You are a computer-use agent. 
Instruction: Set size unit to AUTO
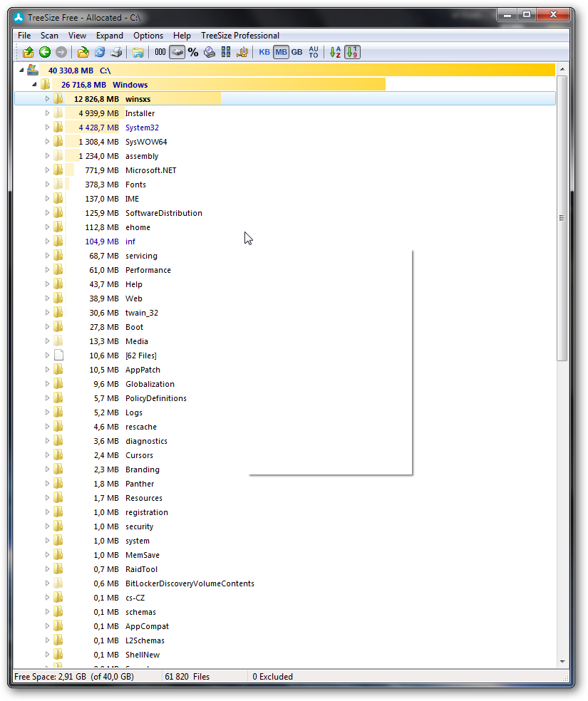tap(314, 52)
